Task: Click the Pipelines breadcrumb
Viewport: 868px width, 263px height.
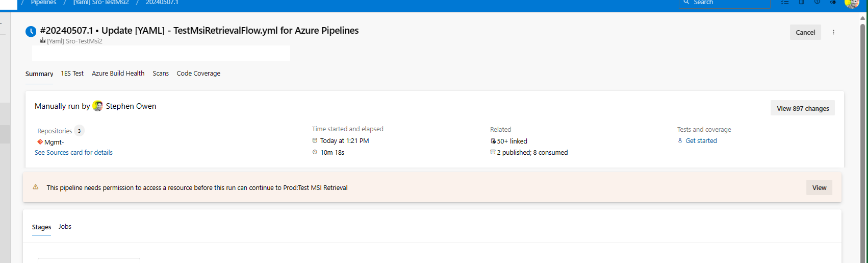Action: 43,2
